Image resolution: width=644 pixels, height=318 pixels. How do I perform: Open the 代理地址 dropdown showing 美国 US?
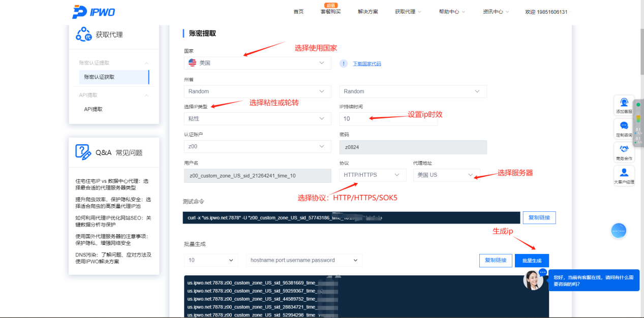(446, 175)
